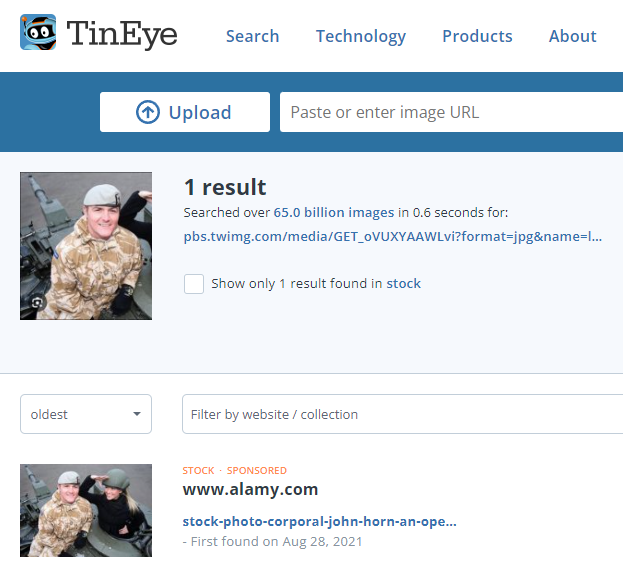623x587 pixels.
Task: Open the pbs.twimg.com searched image URL
Action: pyautogui.click(x=393, y=237)
